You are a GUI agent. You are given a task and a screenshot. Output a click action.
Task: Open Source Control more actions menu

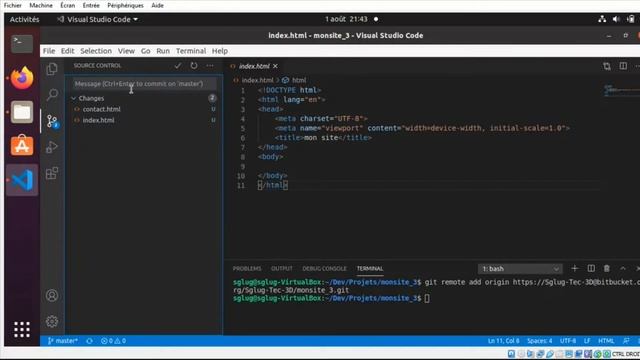(x=210, y=66)
